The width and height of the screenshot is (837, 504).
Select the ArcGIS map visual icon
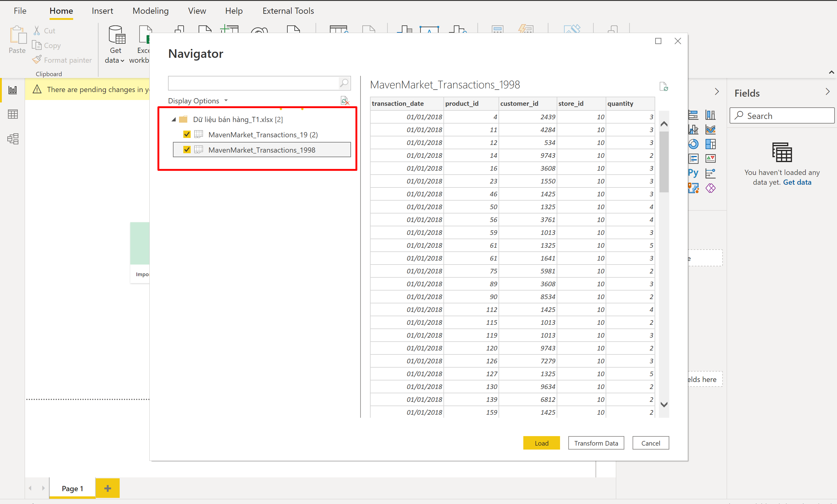click(x=693, y=188)
